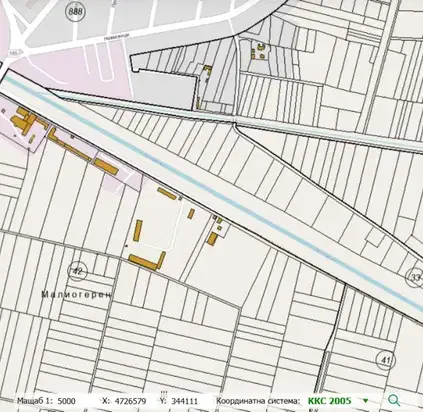Select the KKC 2005 coordinate system label
This screenshot has width=423, height=412.
(329, 401)
